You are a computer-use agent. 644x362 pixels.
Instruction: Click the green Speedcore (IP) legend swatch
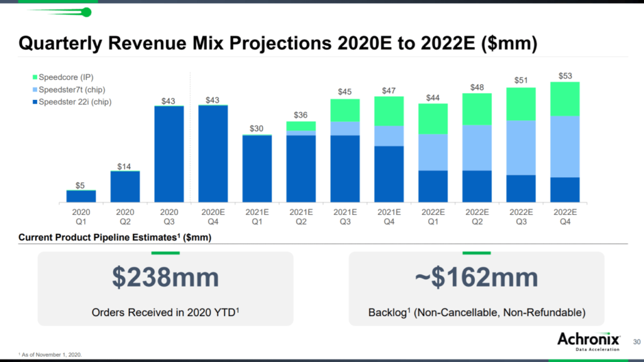pos(35,77)
